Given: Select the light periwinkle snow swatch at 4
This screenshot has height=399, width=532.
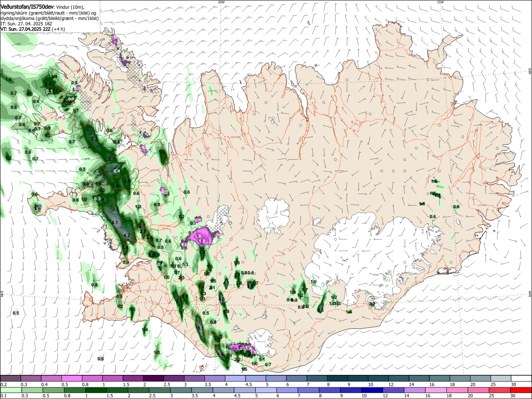Looking at the screenshot, I should pyautogui.click(x=234, y=379).
